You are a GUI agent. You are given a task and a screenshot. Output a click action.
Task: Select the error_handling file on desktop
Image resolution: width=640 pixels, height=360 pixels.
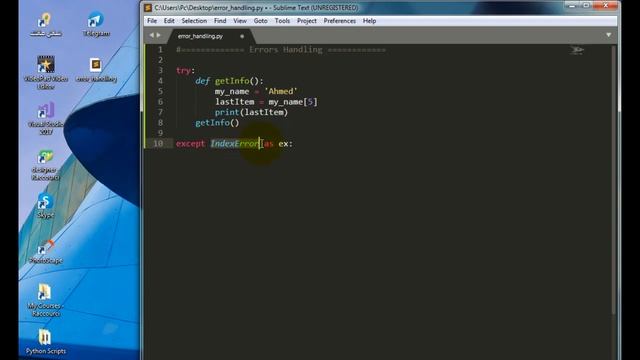96,69
